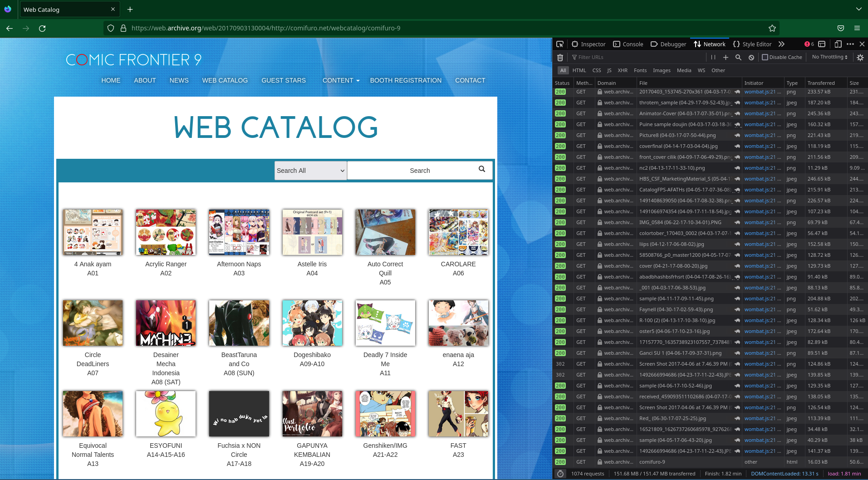Activate the element picker tool in DevTools
Screen dimensions: 868x480
[560, 44]
